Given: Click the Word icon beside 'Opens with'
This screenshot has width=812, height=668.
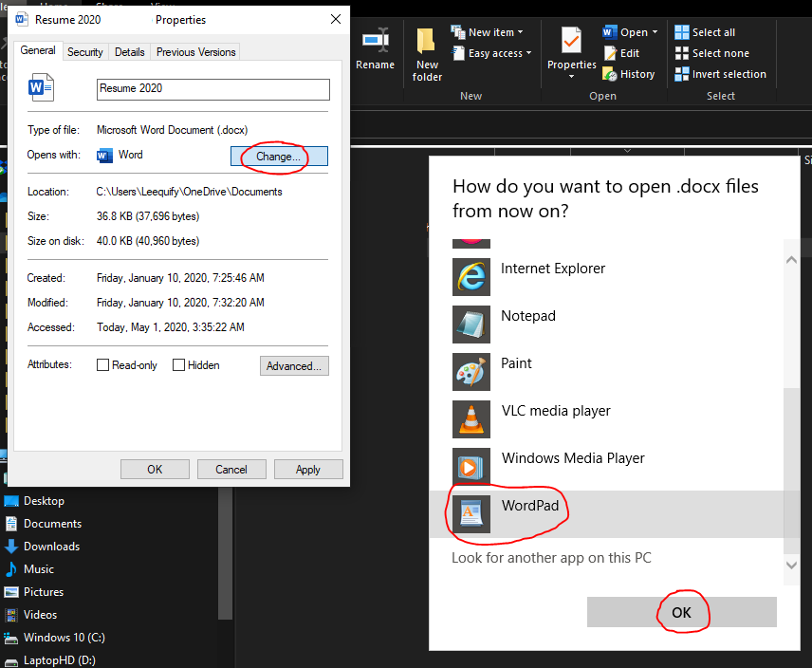Looking at the screenshot, I should [x=104, y=156].
